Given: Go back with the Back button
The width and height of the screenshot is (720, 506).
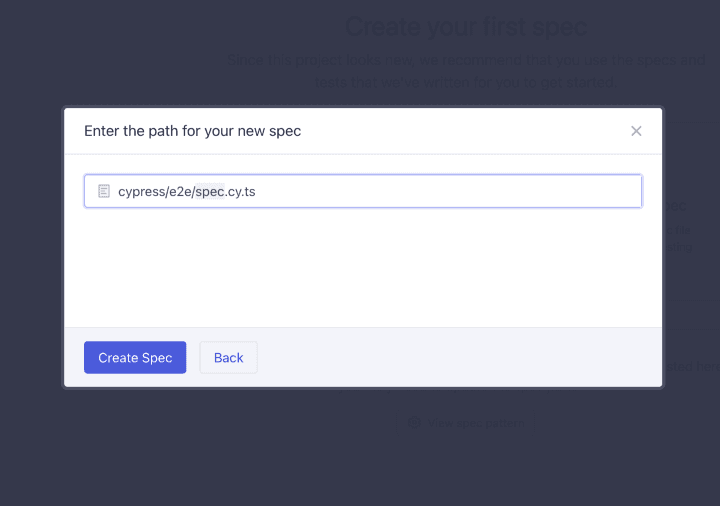Looking at the screenshot, I should coord(228,358).
